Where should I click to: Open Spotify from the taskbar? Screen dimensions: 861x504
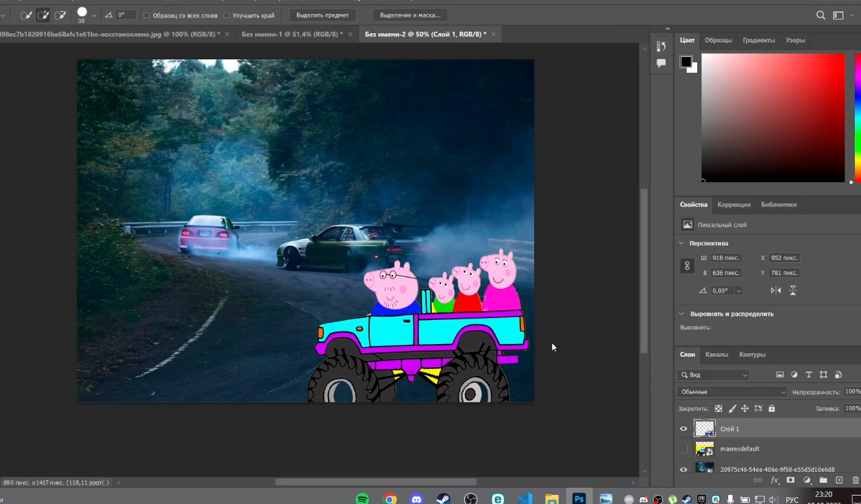click(363, 499)
